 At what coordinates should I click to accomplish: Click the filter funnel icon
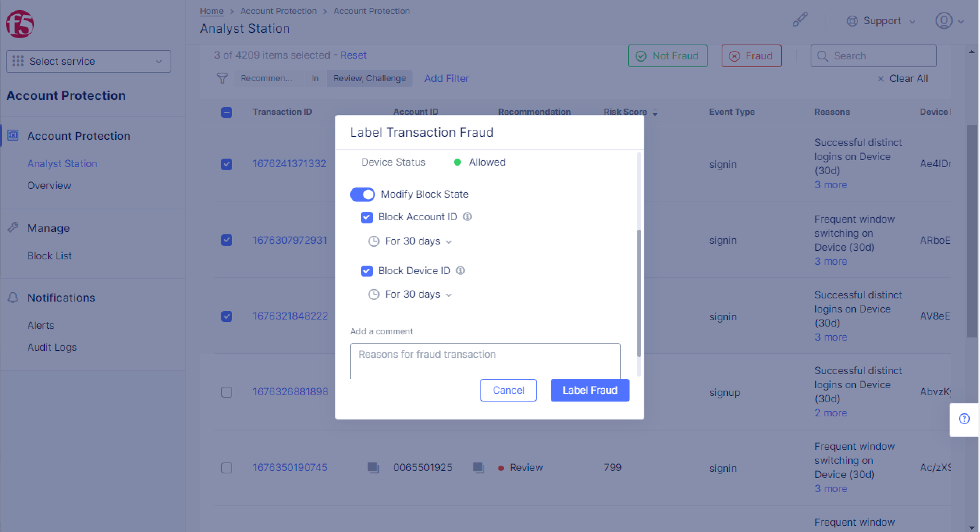(x=222, y=79)
